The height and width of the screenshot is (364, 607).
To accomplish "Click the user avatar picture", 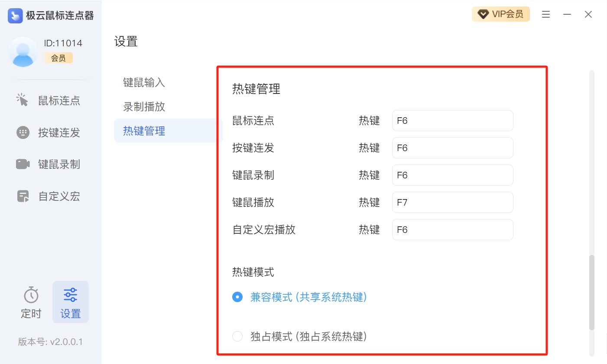I will 23,52.
